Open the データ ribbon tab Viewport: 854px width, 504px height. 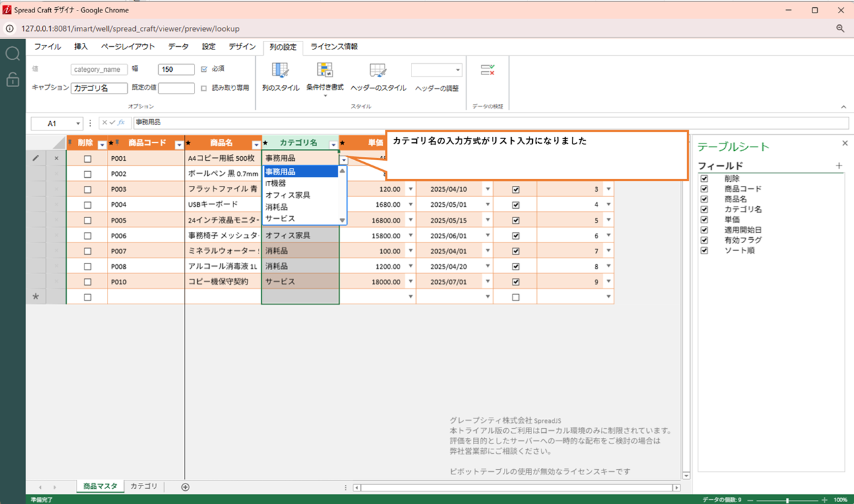coord(178,47)
